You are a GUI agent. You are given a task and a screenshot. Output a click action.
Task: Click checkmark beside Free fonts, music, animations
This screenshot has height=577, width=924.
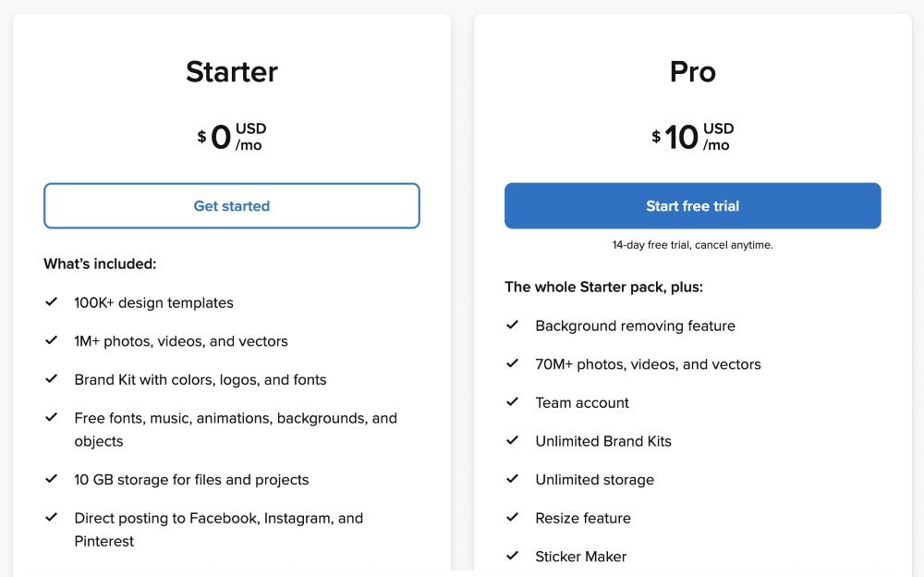click(x=51, y=417)
